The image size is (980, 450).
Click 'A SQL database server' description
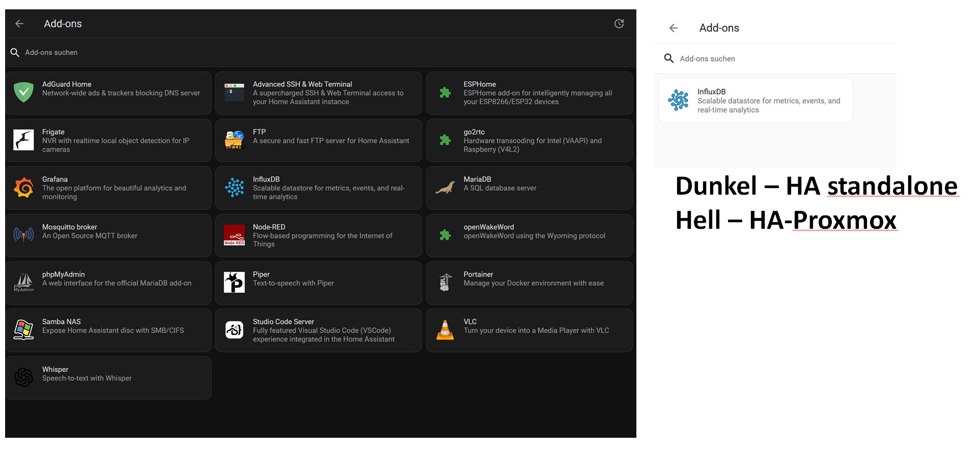[x=500, y=188]
